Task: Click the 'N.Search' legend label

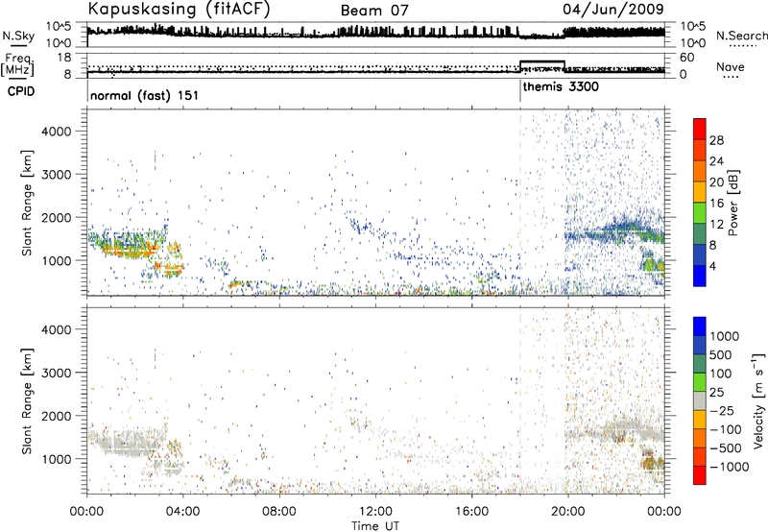Action: pos(742,36)
